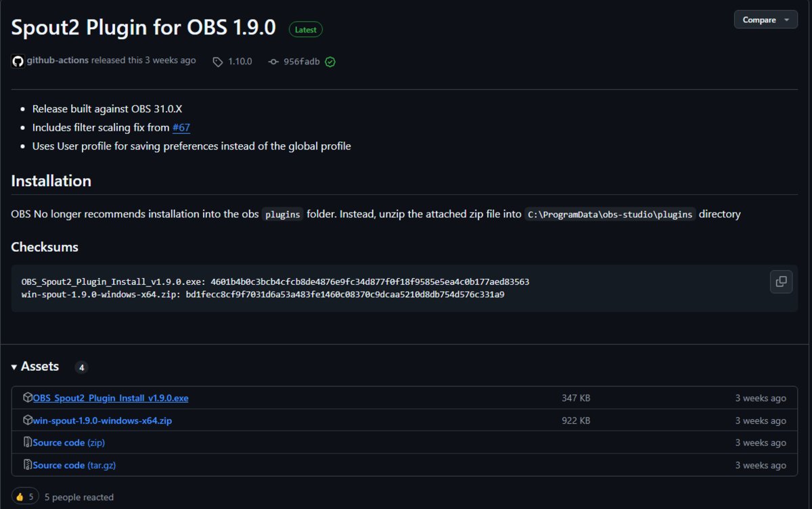Click the thumbs up reaction button
This screenshot has height=509, width=812.
tap(25, 497)
